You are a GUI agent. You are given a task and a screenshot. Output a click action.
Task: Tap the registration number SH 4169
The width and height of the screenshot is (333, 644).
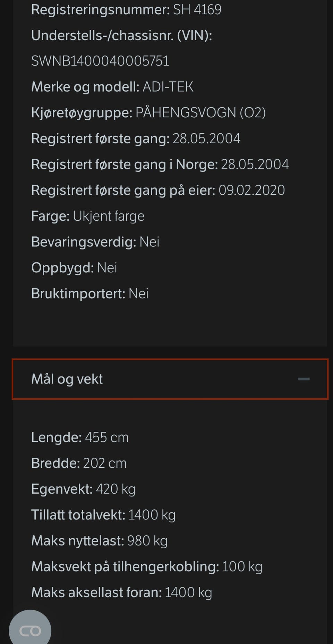[197, 10]
